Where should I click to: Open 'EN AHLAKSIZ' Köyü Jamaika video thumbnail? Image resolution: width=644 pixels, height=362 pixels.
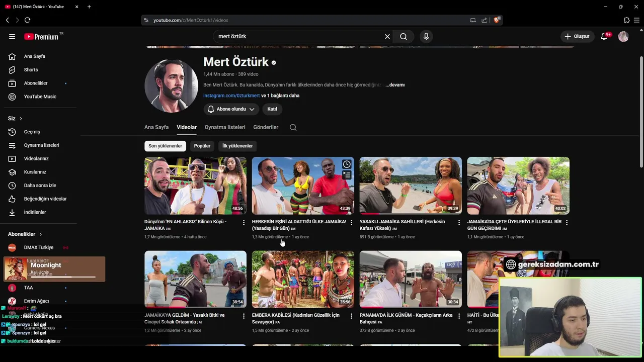coord(195,186)
